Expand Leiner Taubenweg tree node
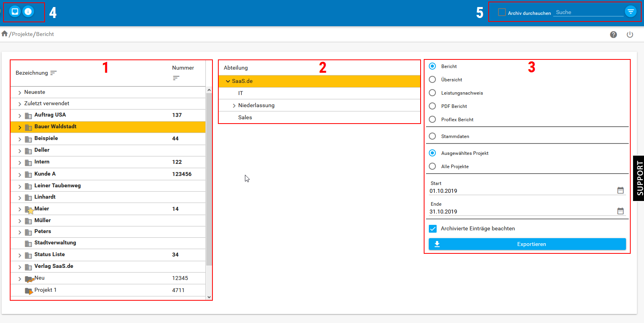644x323 pixels. point(20,187)
